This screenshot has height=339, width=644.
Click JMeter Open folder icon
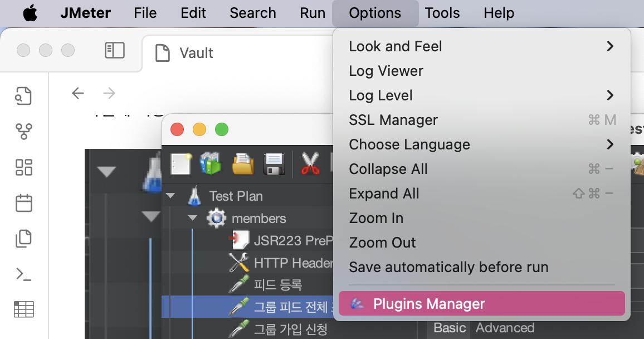click(242, 163)
